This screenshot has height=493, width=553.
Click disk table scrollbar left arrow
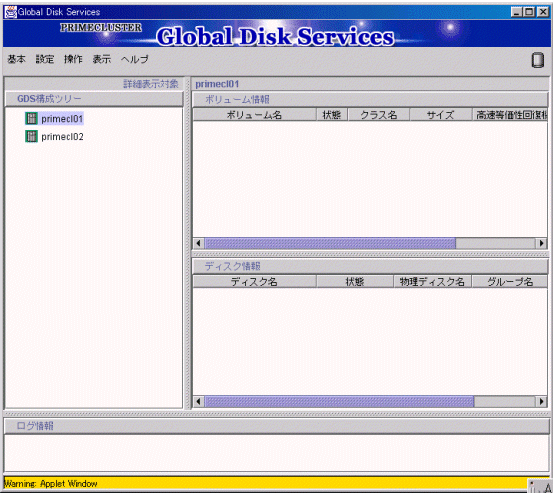(x=199, y=402)
